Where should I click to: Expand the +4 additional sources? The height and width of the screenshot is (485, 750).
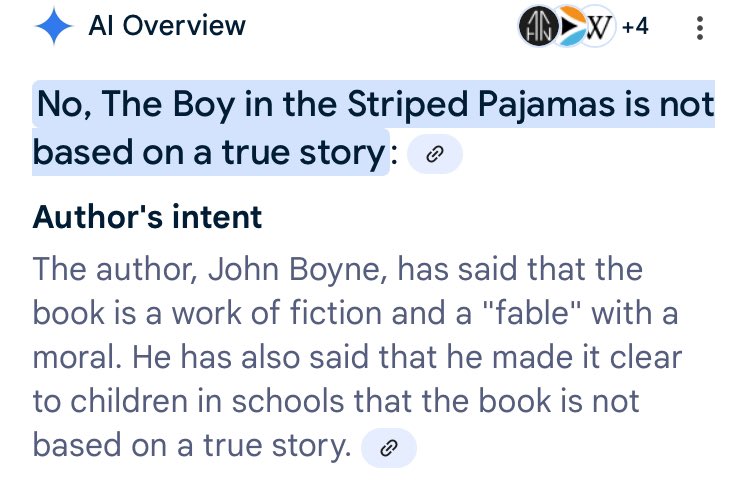tap(634, 28)
